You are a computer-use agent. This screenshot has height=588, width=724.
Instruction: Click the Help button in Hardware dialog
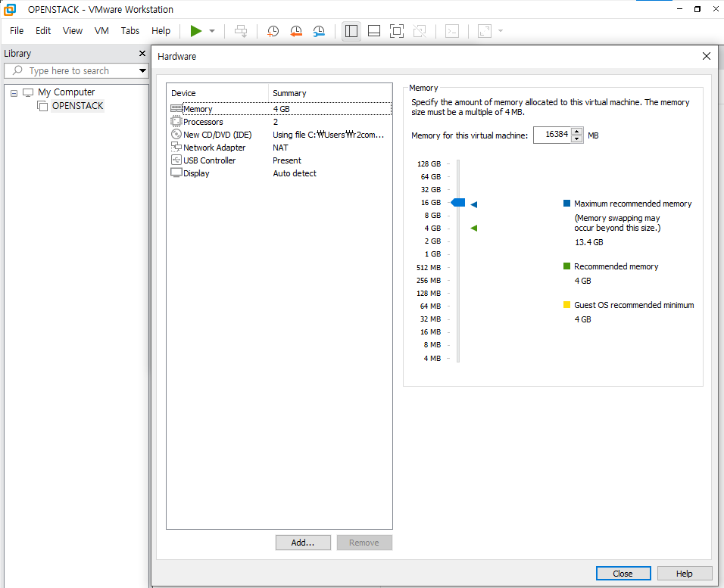(685, 573)
